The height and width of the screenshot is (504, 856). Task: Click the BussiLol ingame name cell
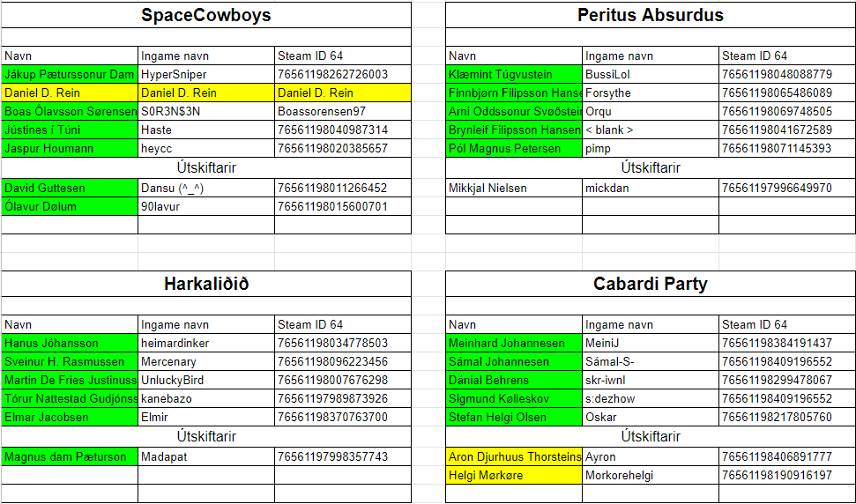651,74
